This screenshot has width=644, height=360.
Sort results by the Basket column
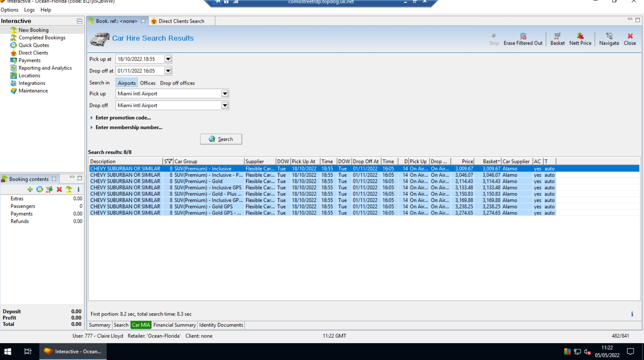pos(487,161)
